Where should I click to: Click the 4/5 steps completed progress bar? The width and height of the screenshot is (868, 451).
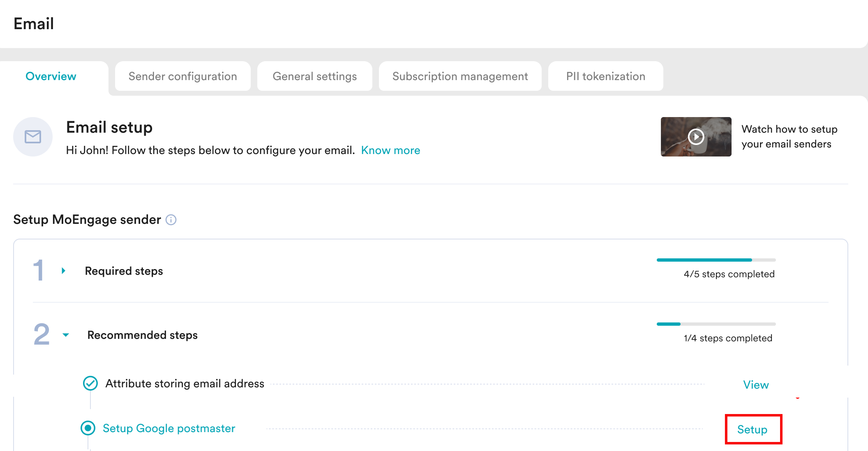(x=716, y=260)
